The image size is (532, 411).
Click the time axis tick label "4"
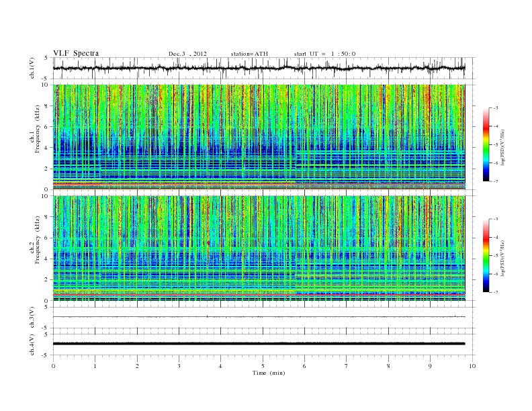pos(220,366)
